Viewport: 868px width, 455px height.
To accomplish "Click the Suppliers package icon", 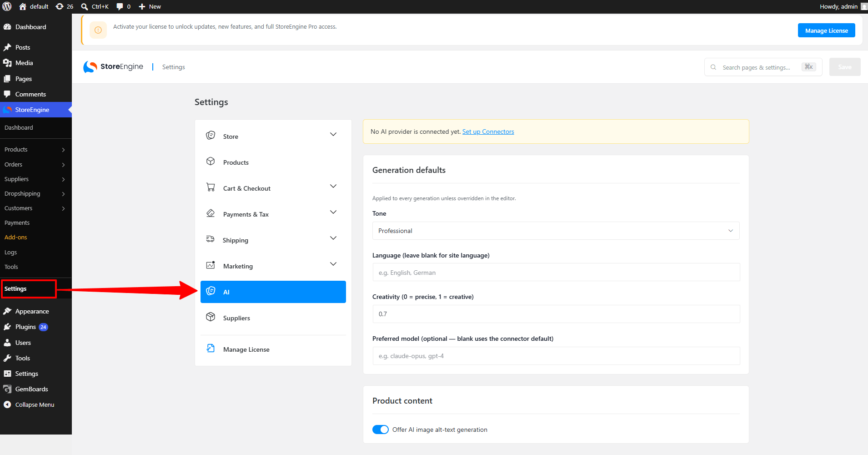I will click(x=211, y=317).
